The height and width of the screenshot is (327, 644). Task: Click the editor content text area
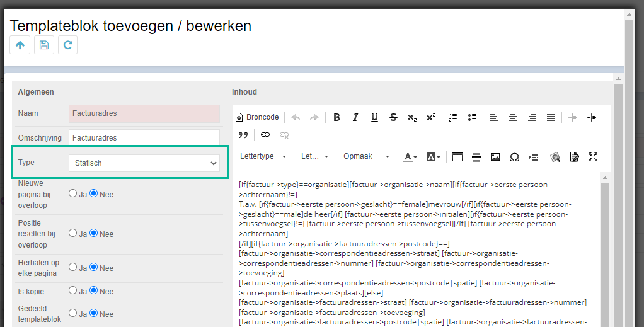[416, 251]
